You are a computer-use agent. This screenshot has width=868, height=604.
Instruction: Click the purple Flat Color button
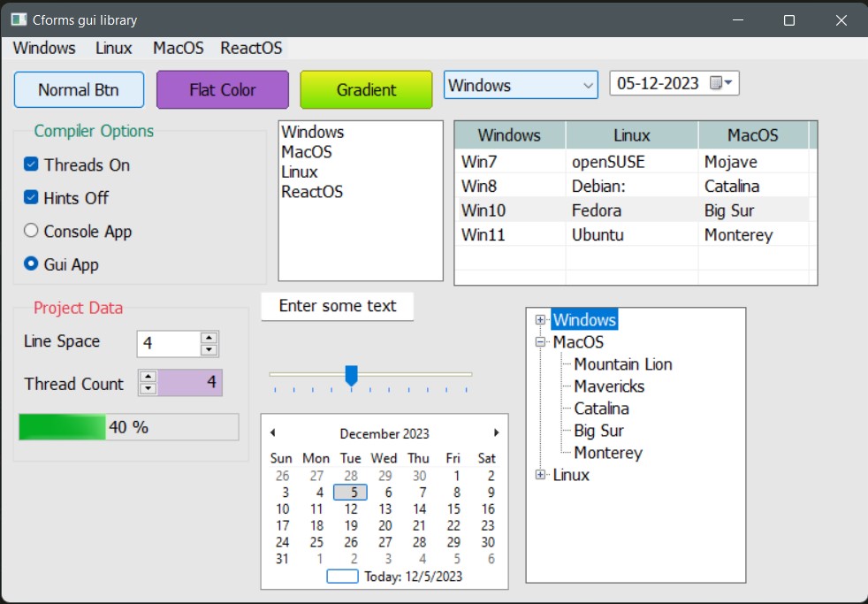tap(223, 89)
